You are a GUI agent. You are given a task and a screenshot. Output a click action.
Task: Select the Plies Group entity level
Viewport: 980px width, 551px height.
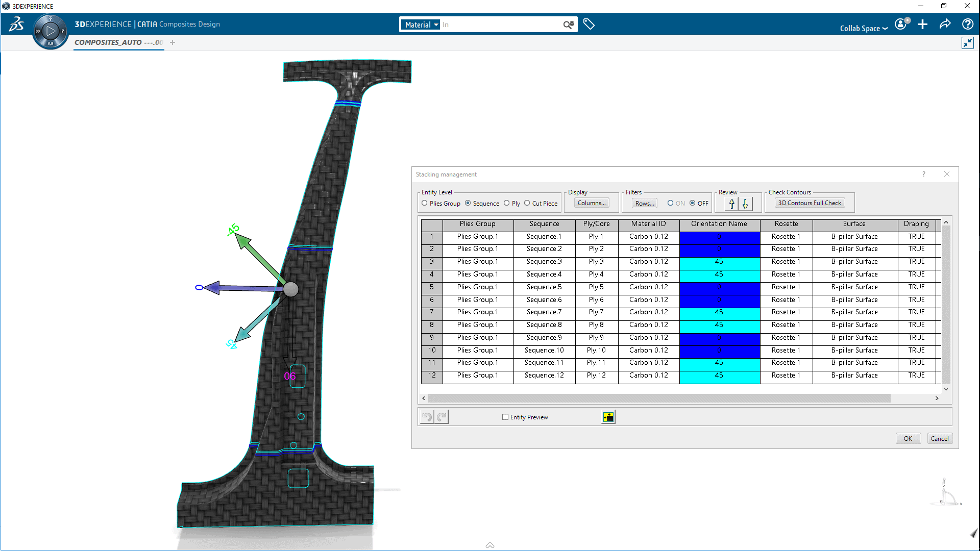pos(425,203)
